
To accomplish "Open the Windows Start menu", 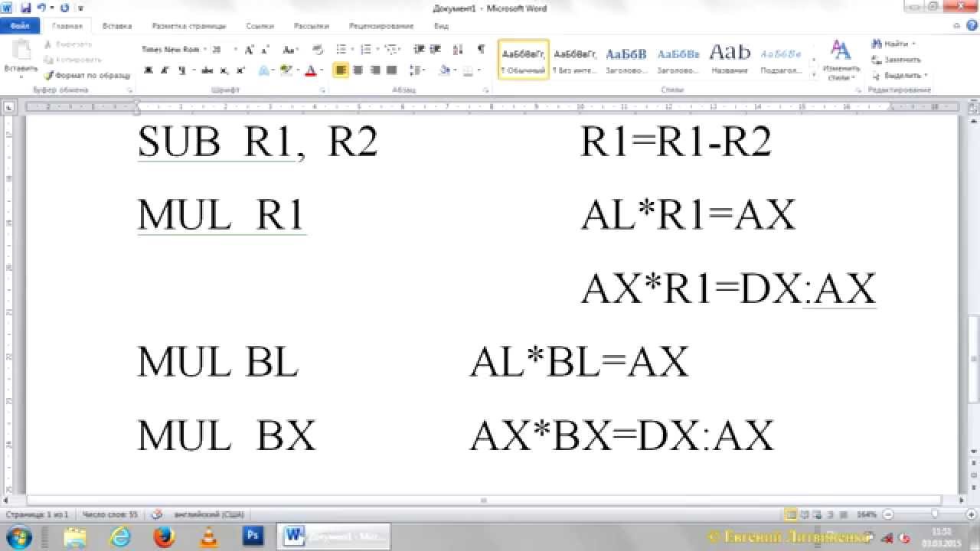I will (20, 536).
